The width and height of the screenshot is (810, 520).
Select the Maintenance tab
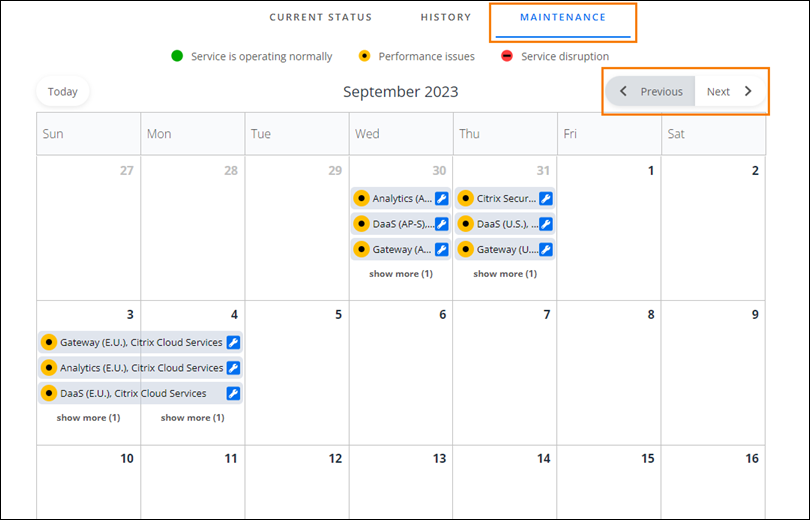click(563, 17)
